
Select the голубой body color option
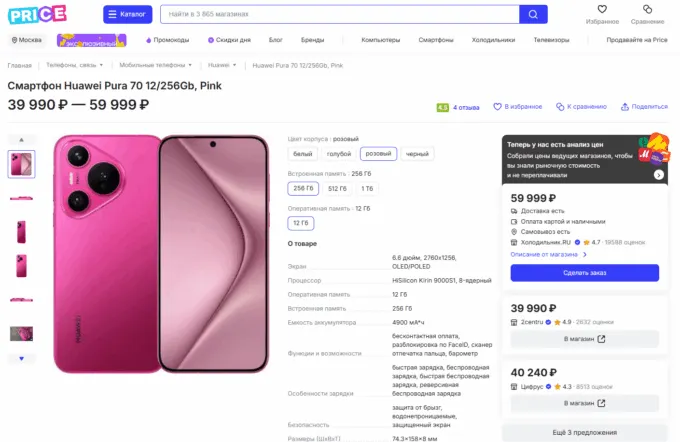(340, 154)
